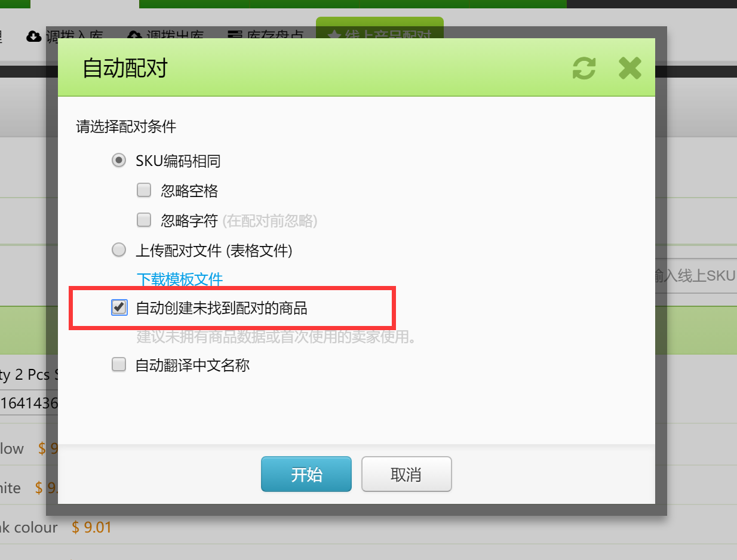The image size is (737, 560).
Task: Open the 下载模板文件 link
Action: 180,279
